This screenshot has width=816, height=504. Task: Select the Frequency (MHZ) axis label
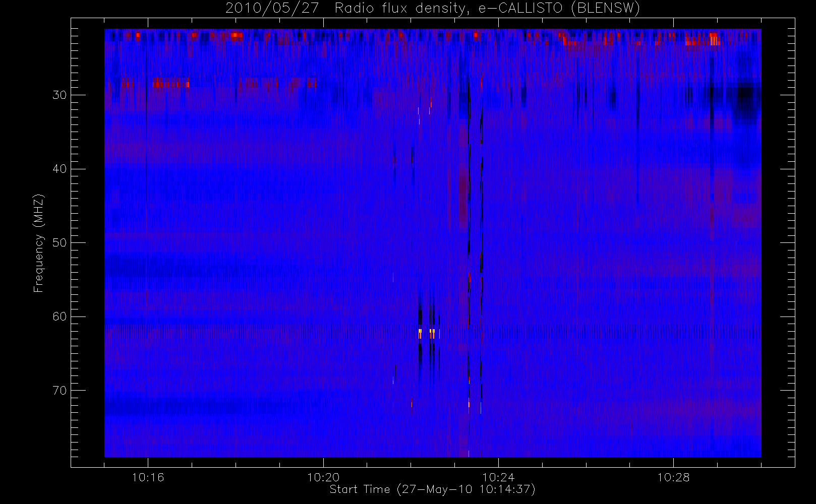coord(39,243)
